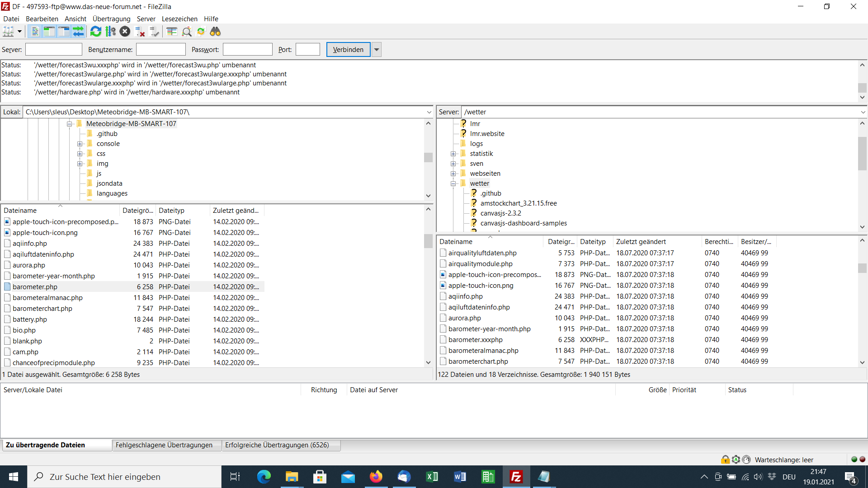This screenshot has width=868, height=488.
Task: Search files recursively with binoculars icon
Action: 215,32
